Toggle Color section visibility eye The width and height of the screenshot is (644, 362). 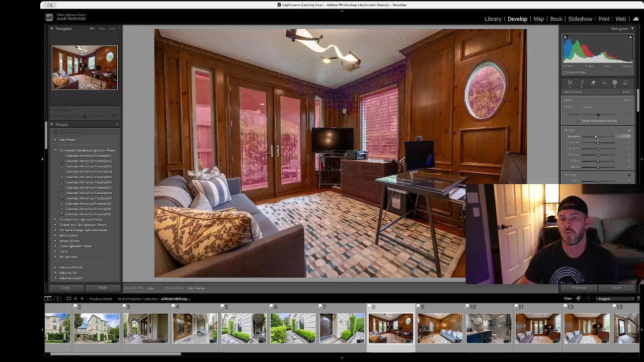(629, 175)
